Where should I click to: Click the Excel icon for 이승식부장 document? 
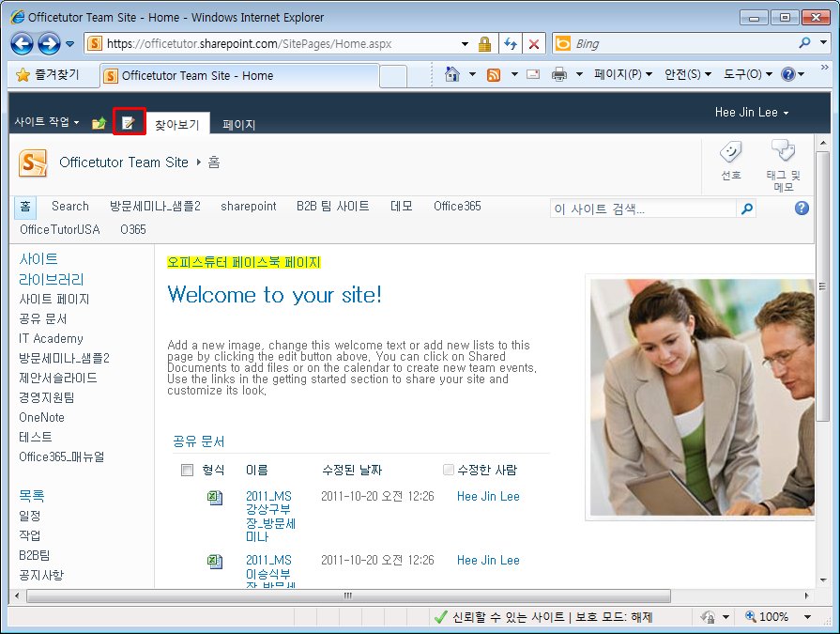click(215, 562)
